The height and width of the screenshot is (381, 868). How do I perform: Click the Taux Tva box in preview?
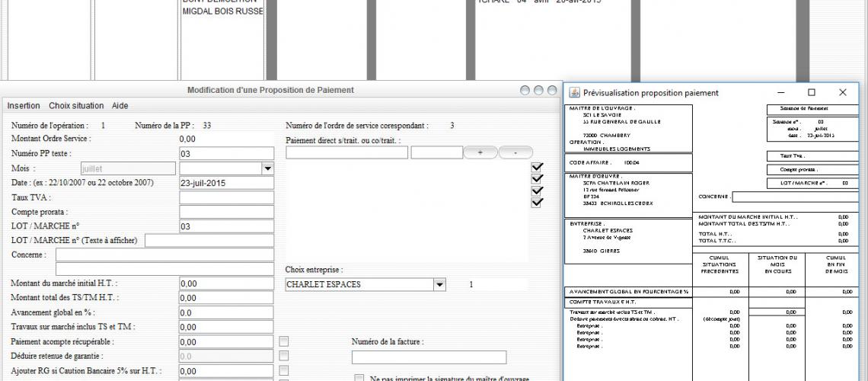pyautogui.click(x=813, y=156)
